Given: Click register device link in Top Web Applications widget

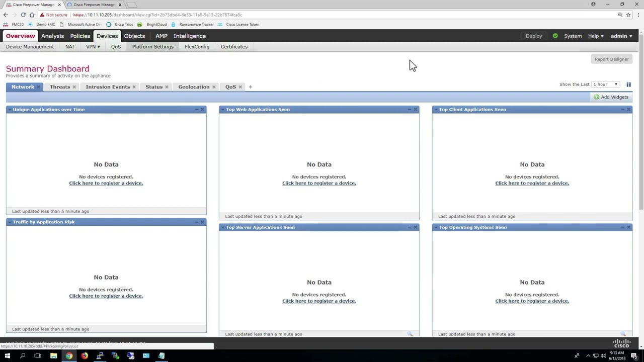Looking at the screenshot, I should pos(319,183).
